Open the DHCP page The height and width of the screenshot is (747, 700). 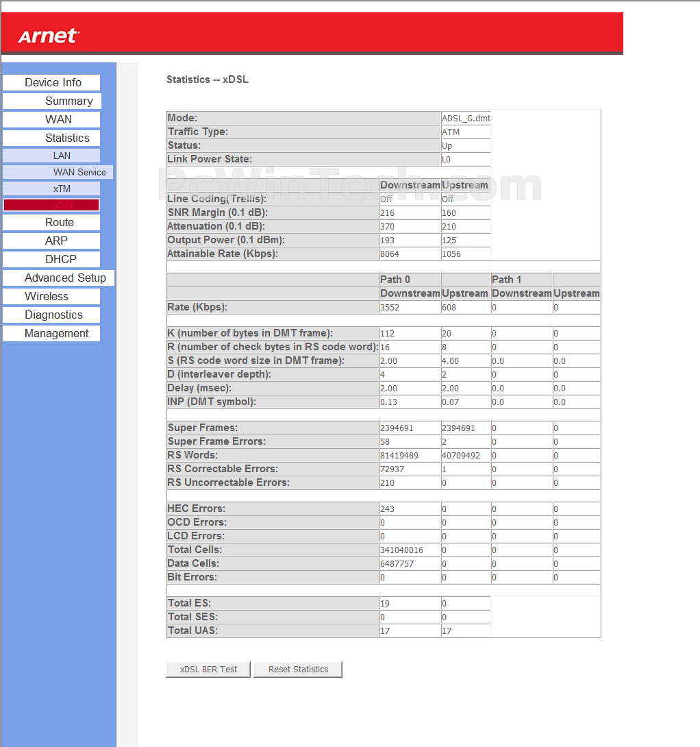tap(51, 260)
